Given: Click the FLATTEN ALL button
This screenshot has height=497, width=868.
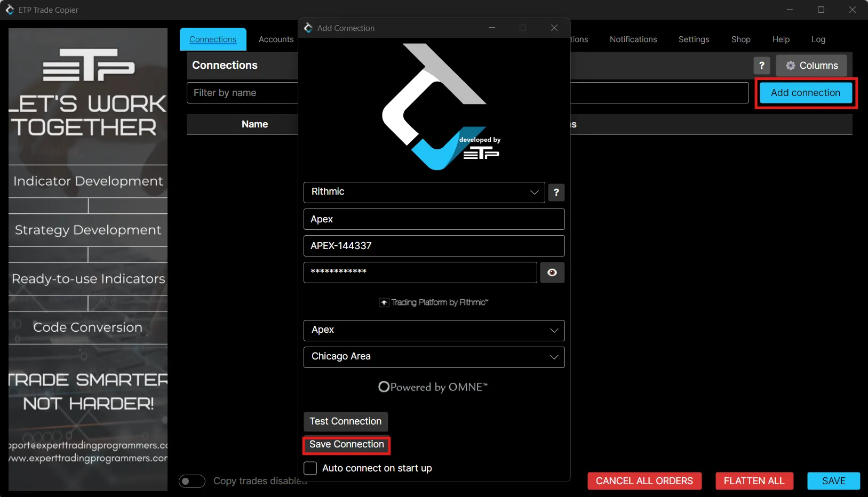Looking at the screenshot, I should (754, 481).
